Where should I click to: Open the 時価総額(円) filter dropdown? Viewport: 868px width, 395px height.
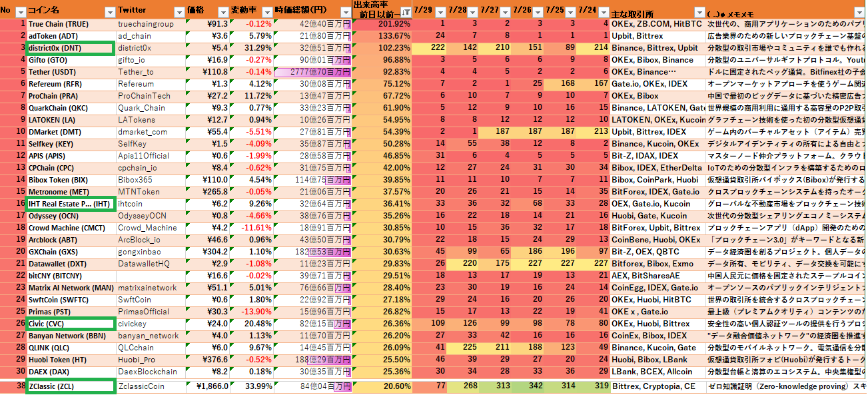344,12
